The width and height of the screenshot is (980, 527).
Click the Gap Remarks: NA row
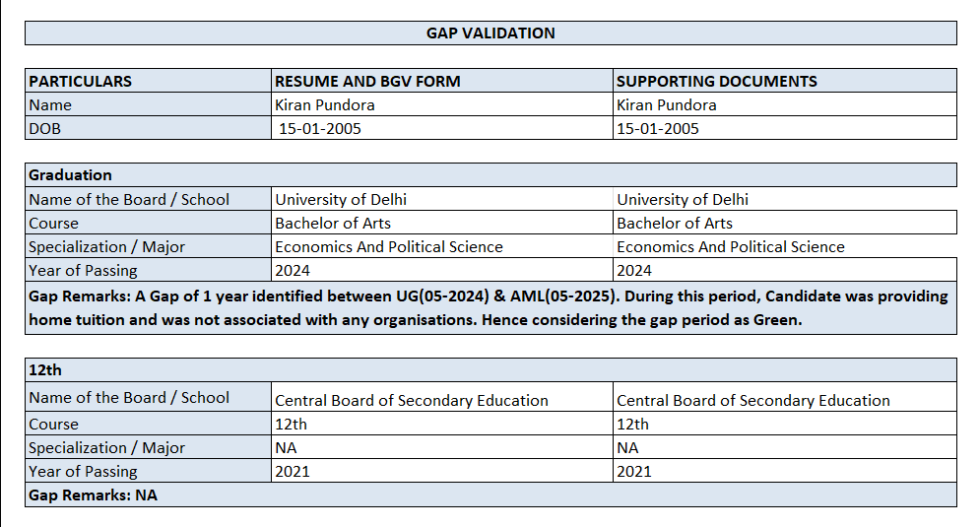click(x=94, y=494)
